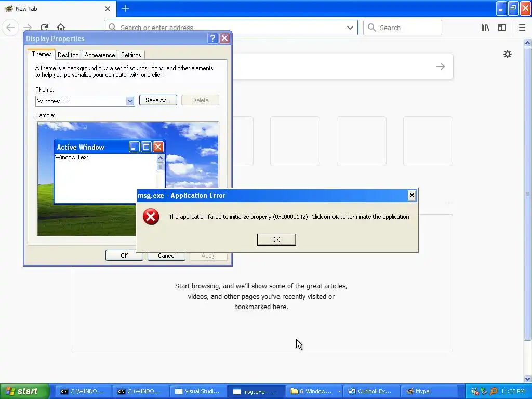Click the Save As... button

tap(158, 100)
